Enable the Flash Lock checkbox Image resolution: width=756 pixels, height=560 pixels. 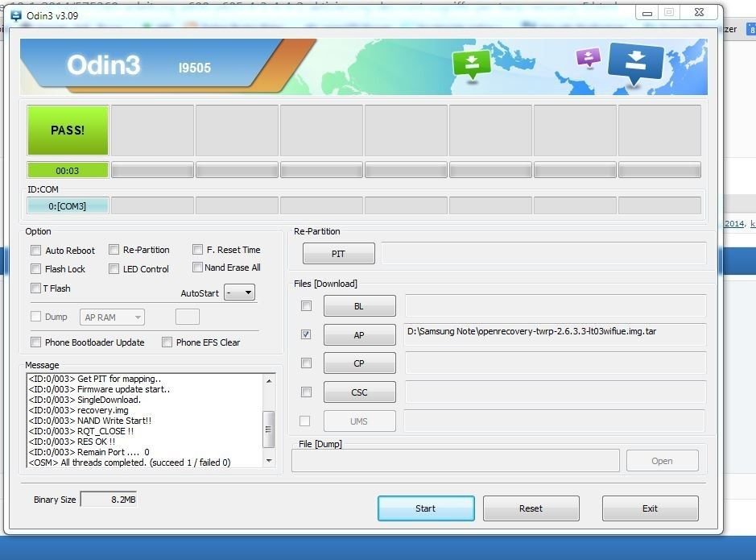tap(35, 268)
